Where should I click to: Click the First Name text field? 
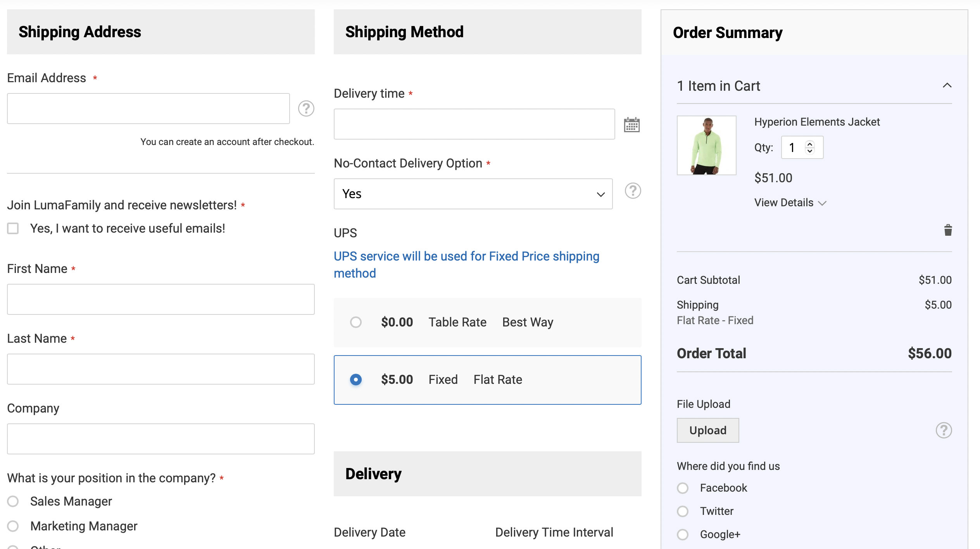pyautogui.click(x=160, y=299)
